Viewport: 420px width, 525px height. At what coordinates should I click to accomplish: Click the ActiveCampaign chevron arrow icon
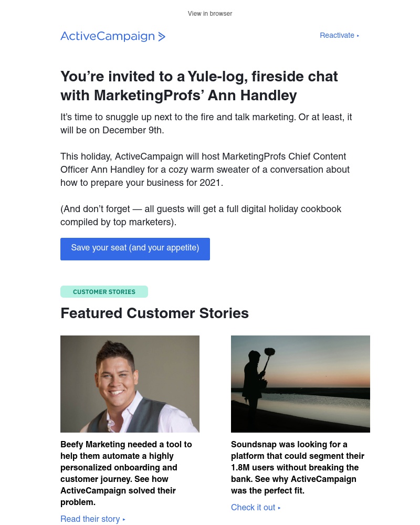162,37
